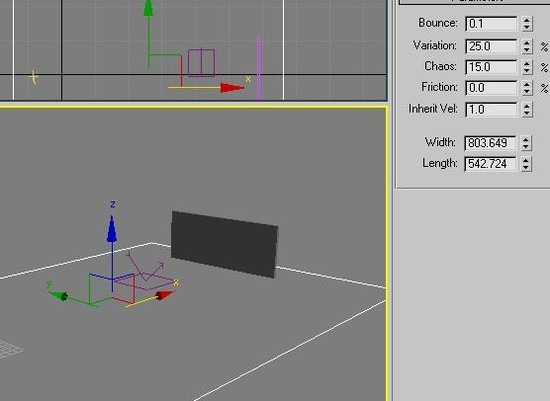This screenshot has height=401, width=550.
Task: Decrease Bounce with spinner down arrow
Action: click(527, 28)
